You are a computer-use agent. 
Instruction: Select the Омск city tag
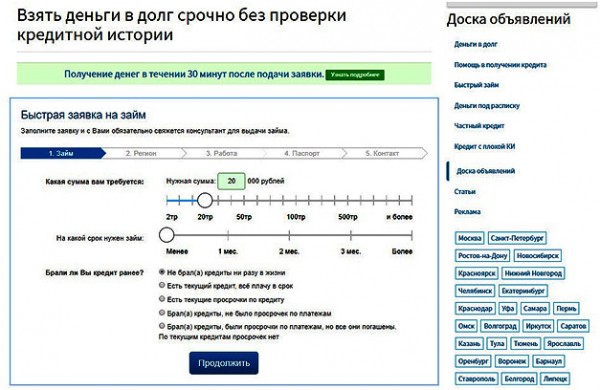click(x=466, y=326)
